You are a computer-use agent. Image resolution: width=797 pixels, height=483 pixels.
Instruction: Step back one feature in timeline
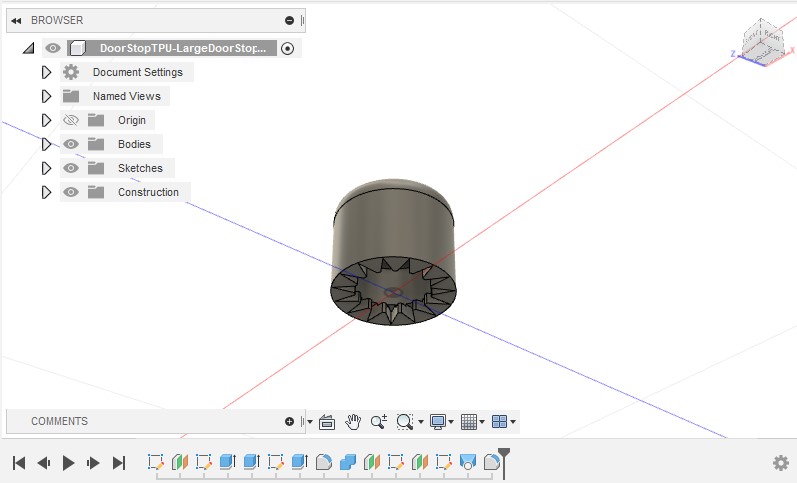[x=44, y=463]
